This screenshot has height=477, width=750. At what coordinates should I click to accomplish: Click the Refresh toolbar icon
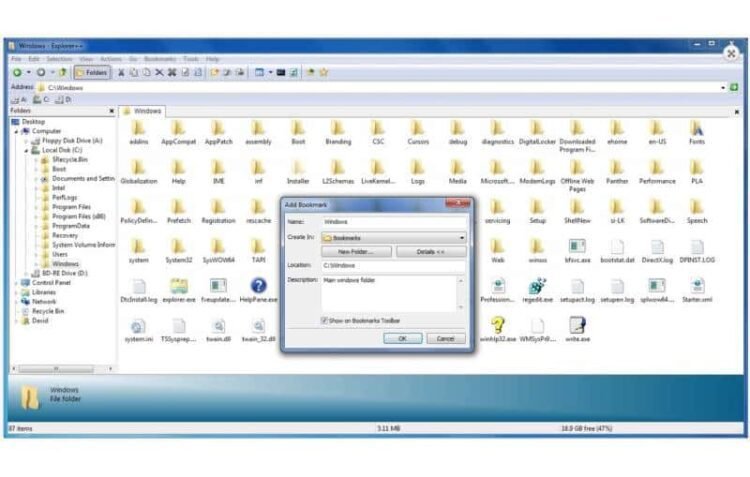tap(294, 73)
